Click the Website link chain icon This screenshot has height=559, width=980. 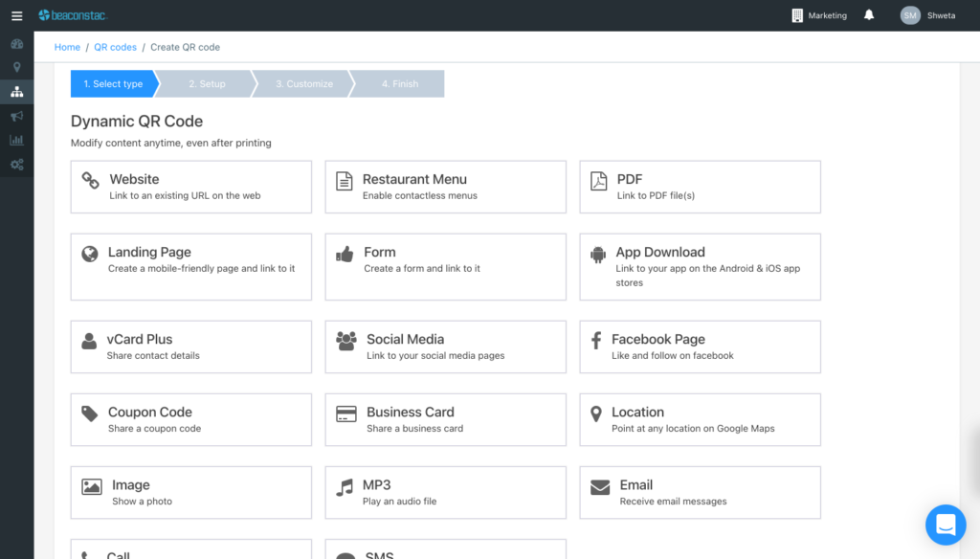(x=91, y=180)
